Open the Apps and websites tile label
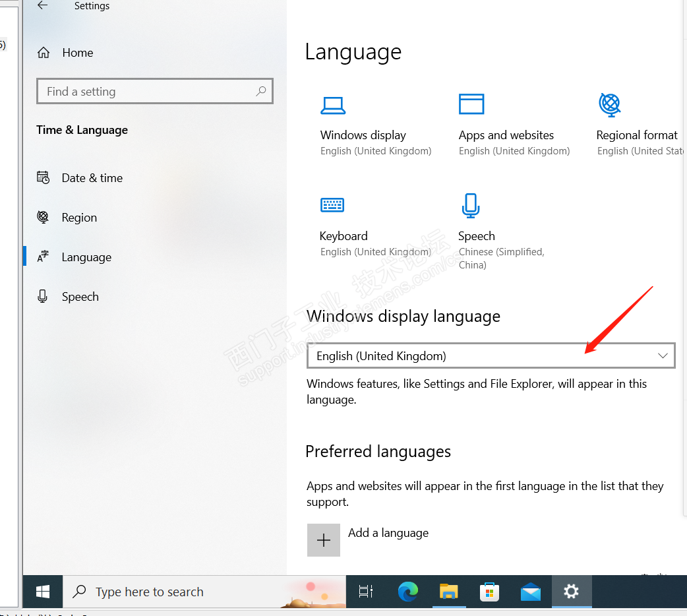This screenshot has width=687, height=616. (506, 135)
